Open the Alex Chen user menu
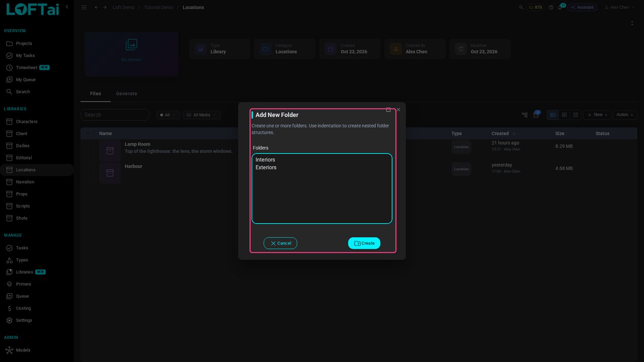The image size is (644, 362). point(619,8)
